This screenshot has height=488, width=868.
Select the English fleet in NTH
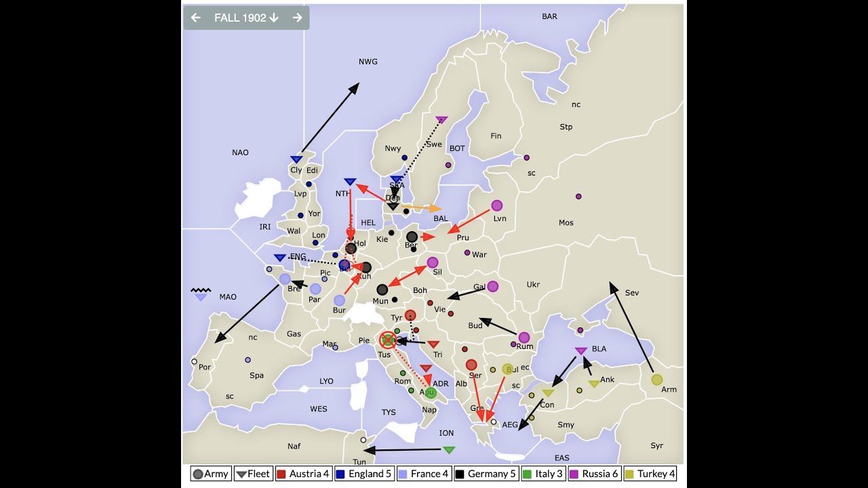(350, 182)
